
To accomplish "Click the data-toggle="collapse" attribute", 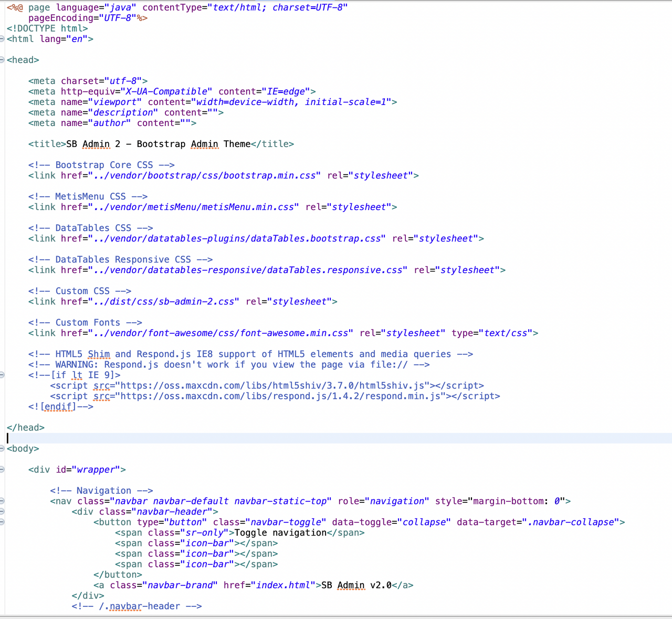I will pyautogui.click(x=392, y=522).
